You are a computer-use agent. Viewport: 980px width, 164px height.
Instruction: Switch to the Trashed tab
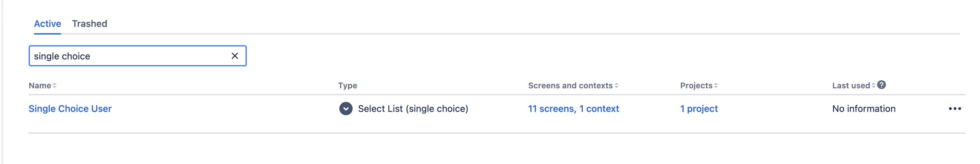90,24
